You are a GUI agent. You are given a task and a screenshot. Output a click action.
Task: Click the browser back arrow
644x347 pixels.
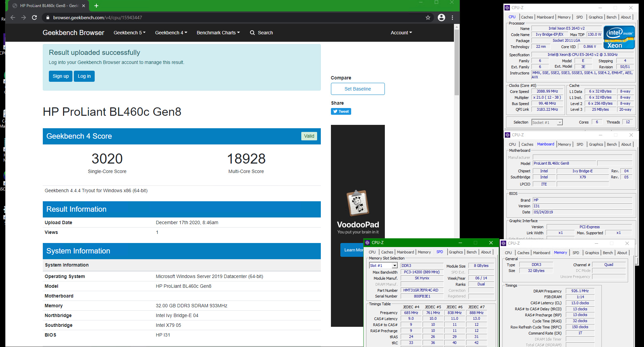click(x=13, y=18)
